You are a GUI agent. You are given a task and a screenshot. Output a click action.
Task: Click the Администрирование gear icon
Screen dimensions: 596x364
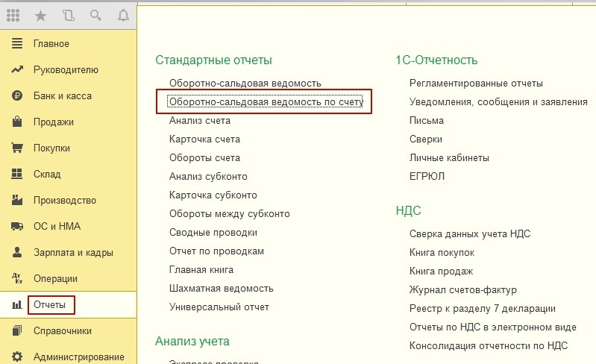17,357
